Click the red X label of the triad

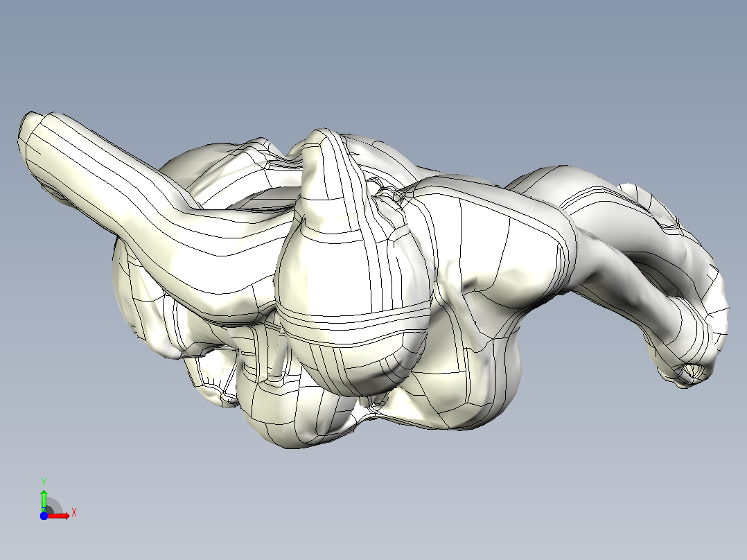pyautogui.click(x=74, y=513)
